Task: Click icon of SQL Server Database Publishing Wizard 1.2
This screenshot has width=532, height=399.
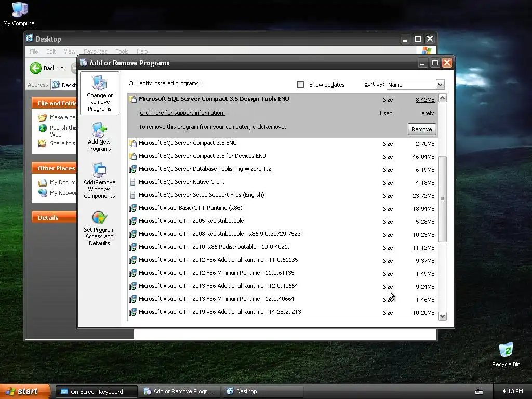Action: coord(133,169)
